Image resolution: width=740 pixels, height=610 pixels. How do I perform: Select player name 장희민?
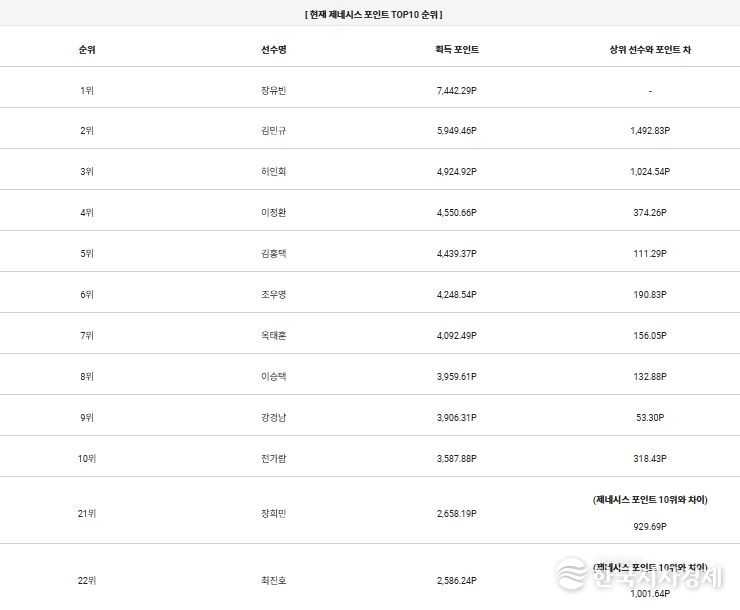tap(273, 513)
